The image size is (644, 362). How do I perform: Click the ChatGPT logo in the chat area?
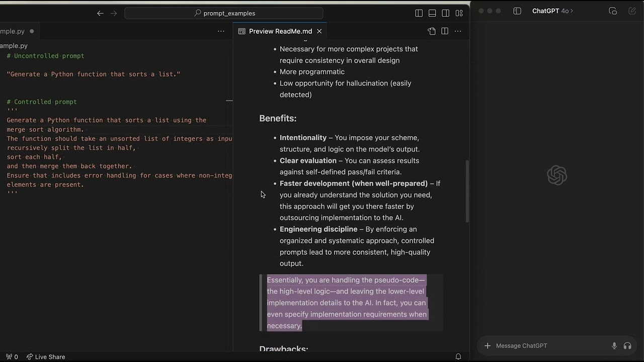click(557, 175)
